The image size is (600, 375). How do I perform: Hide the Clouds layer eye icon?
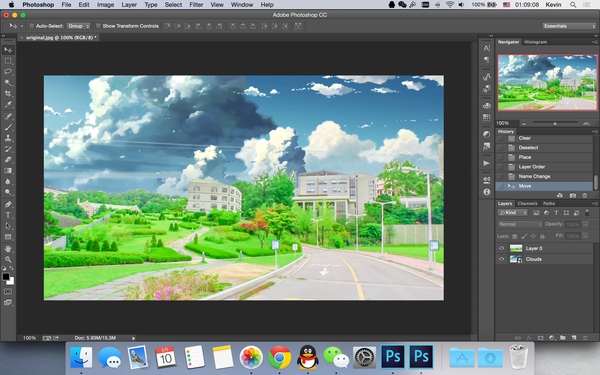click(501, 259)
